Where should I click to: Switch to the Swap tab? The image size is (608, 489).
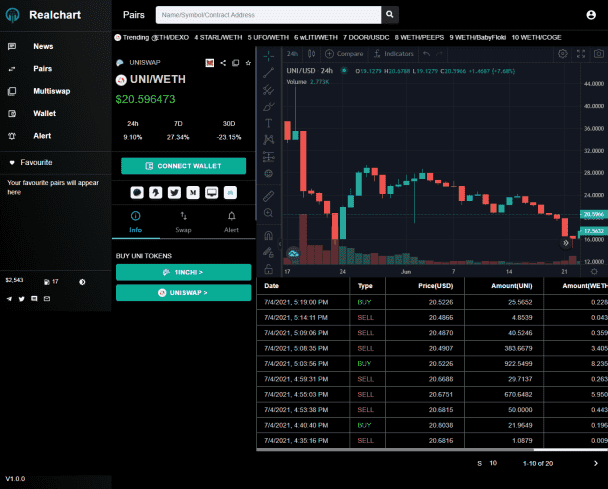[183, 222]
